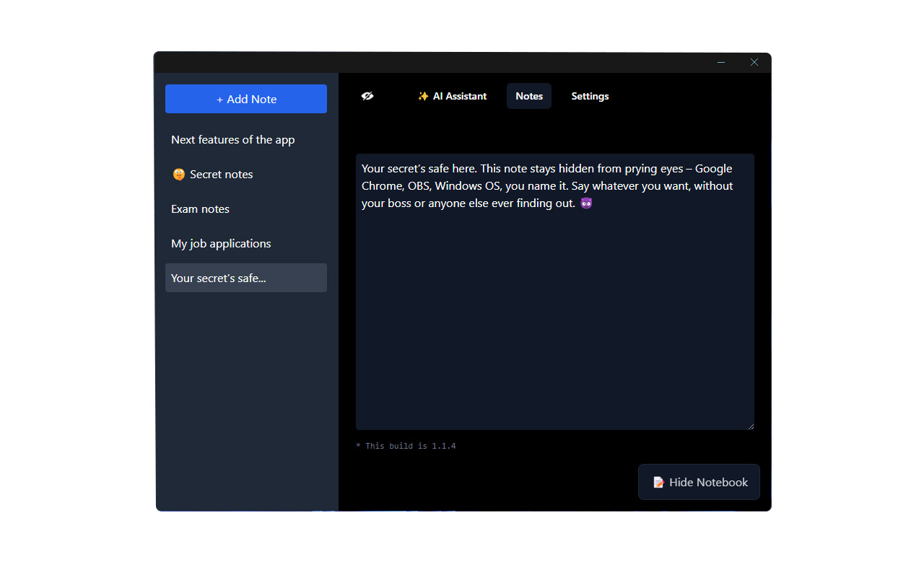Click the AI Assistant tab label
924x562 pixels.
coord(460,96)
